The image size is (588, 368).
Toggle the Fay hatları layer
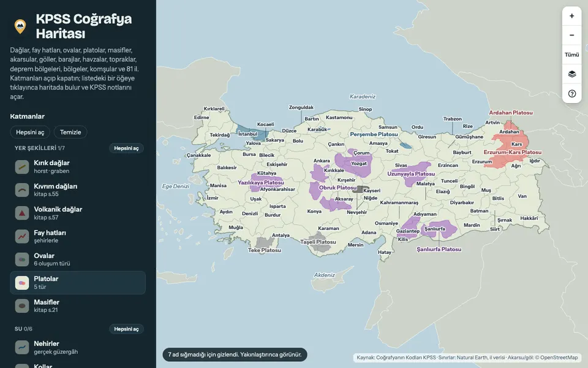click(x=78, y=236)
